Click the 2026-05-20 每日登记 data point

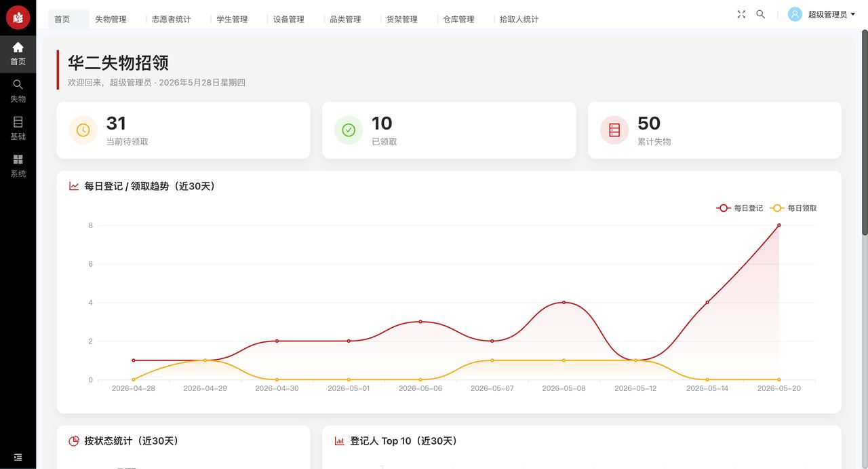click(778, 225)
